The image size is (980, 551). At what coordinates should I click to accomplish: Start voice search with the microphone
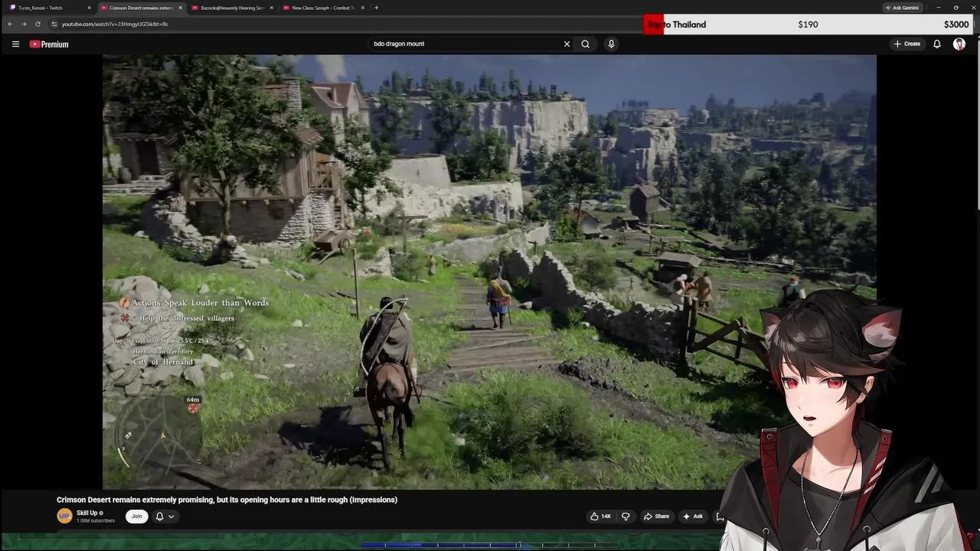point(611,44)
